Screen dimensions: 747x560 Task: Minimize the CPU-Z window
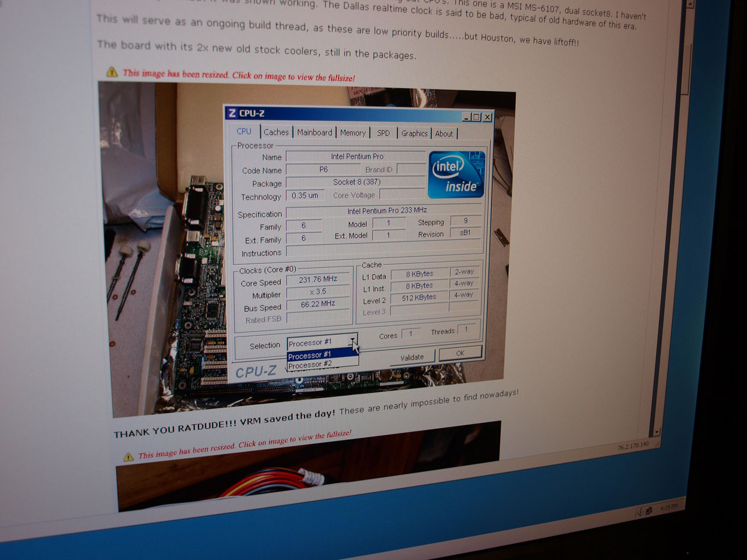[x=467, y=117]
